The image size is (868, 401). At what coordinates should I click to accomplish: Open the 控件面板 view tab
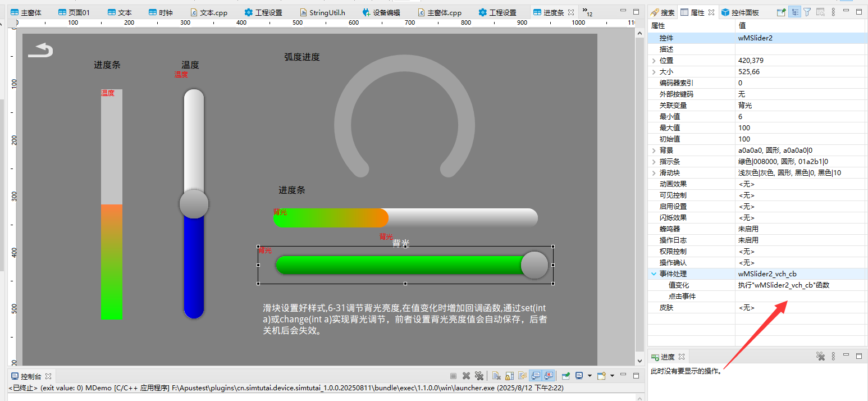(740, 12)
